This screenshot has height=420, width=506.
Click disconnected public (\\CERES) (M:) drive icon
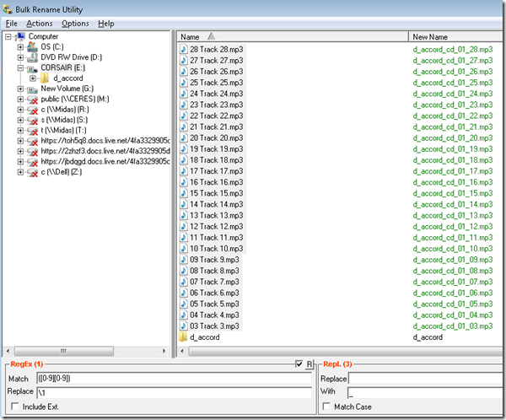tap(32, 99)
